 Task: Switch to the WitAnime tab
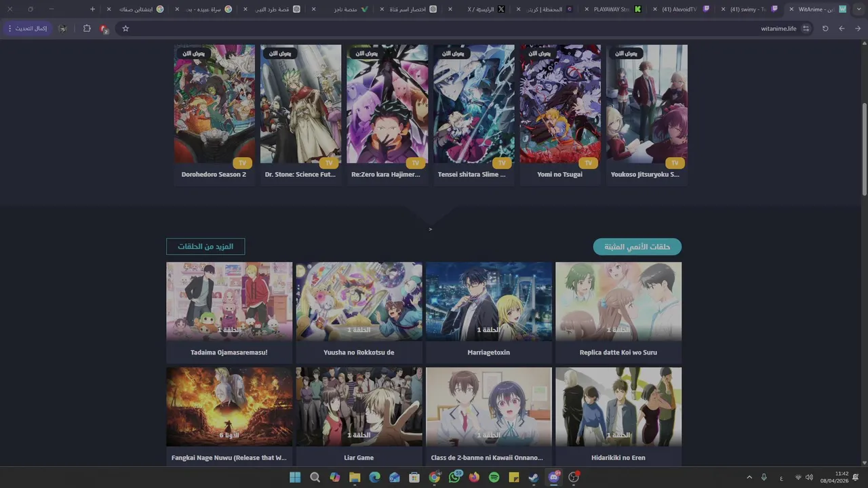(816, 9)
